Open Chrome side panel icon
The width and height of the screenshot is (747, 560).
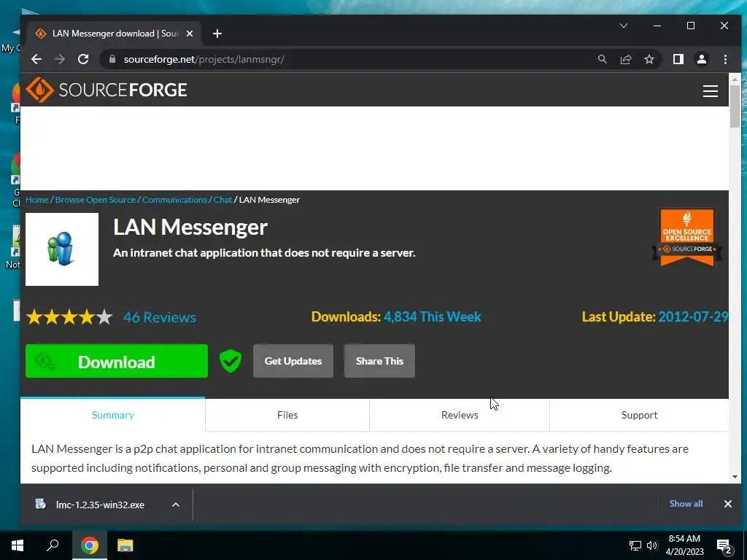678,59
